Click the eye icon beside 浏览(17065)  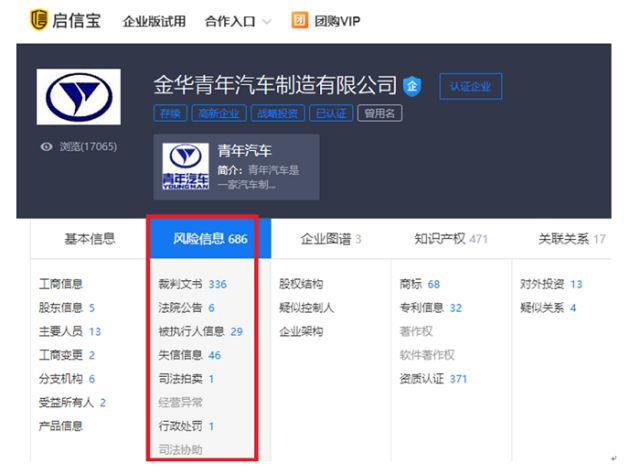46,146
